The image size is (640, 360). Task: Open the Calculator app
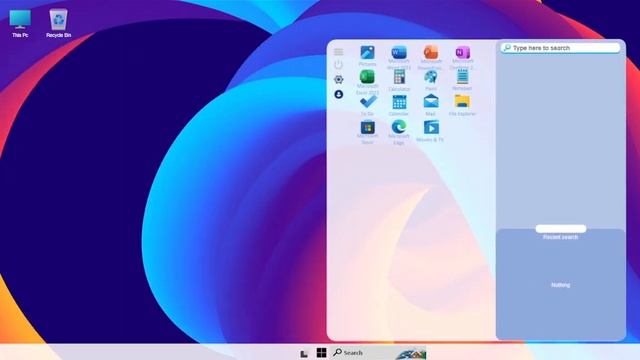[x=399, y=80]
